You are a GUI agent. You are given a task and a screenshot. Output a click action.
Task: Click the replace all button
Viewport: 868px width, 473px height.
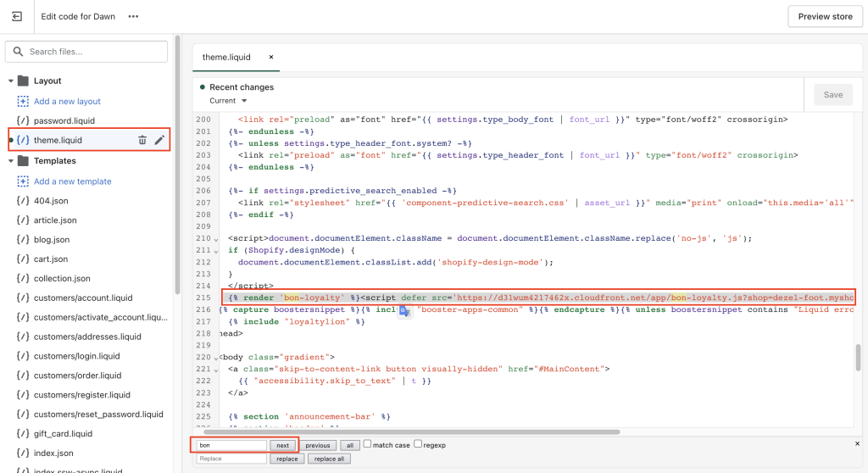coord(329,459)
